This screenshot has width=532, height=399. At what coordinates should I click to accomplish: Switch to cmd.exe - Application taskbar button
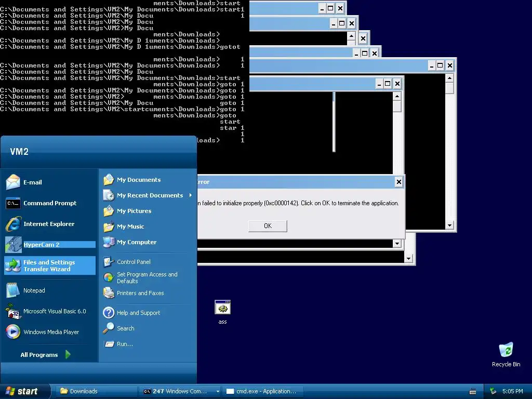(x=262, y=391)
